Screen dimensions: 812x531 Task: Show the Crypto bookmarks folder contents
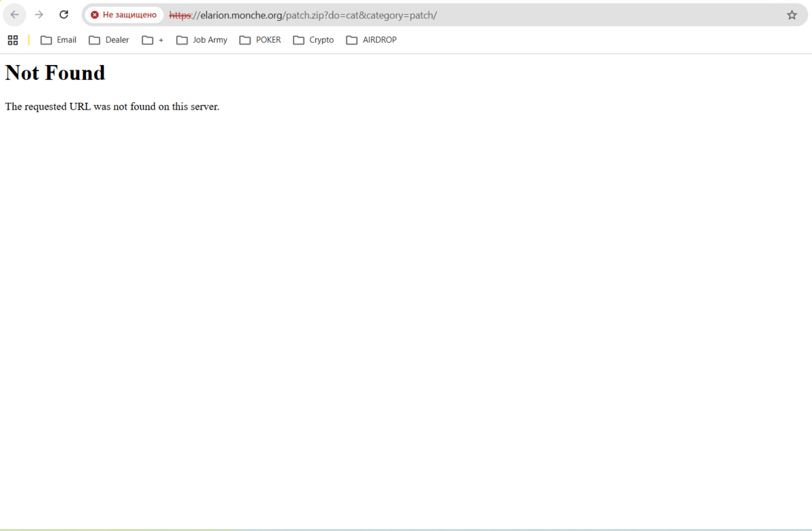[313, 40]
